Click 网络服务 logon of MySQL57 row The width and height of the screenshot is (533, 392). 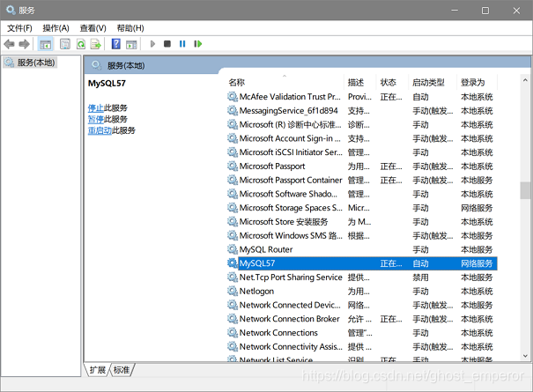click(x=477, y=263)
